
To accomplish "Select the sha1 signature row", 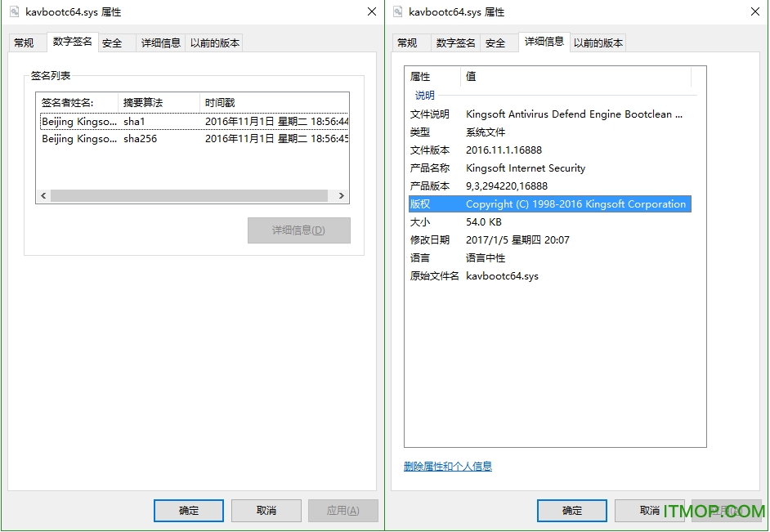I will point(194,121).
